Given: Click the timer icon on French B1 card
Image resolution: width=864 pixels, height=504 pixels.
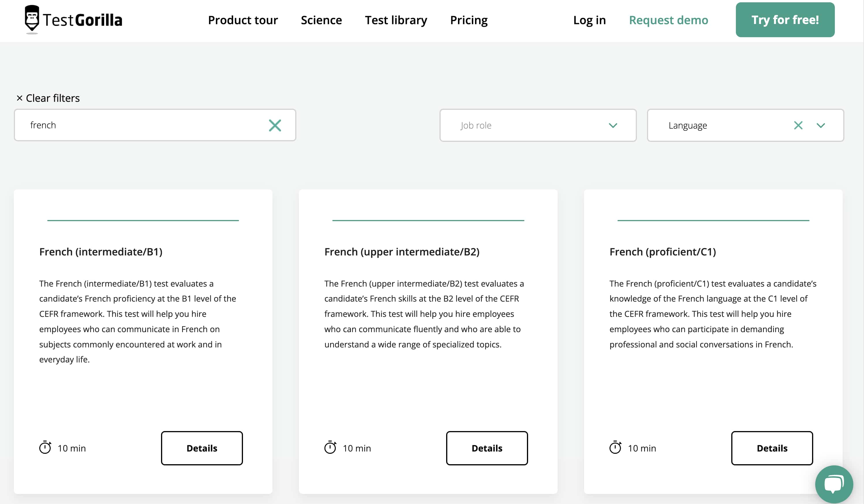Looking at the screenshot, I should [x=45, y=447].
